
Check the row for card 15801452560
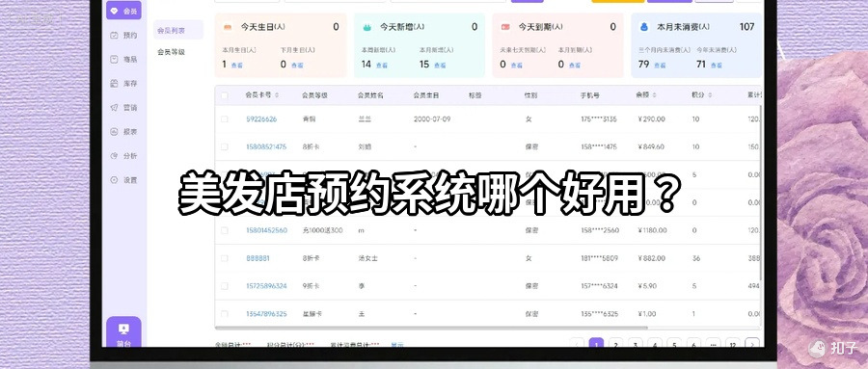224,230
